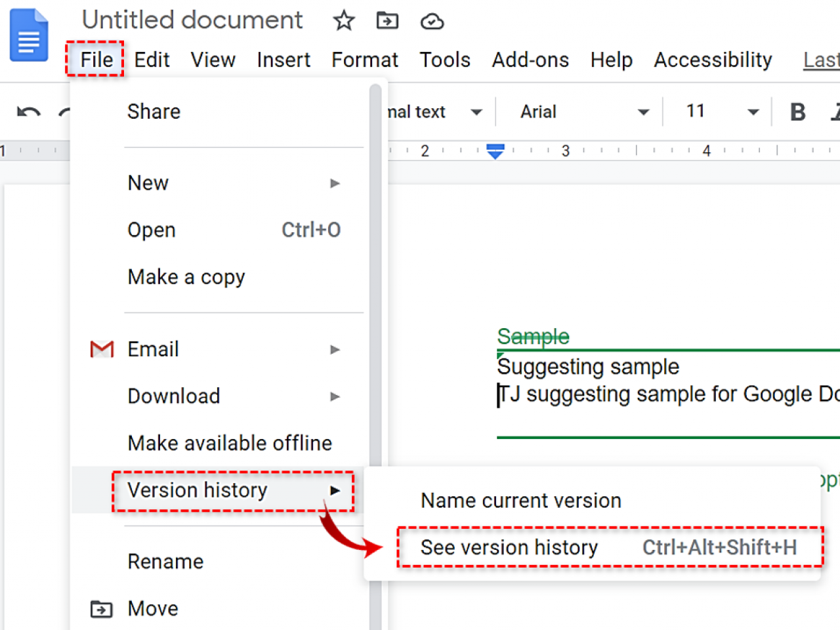Click the Move folder icon in File menu
The width and height of the screenshot is (840, 630).
pos(101,609)
